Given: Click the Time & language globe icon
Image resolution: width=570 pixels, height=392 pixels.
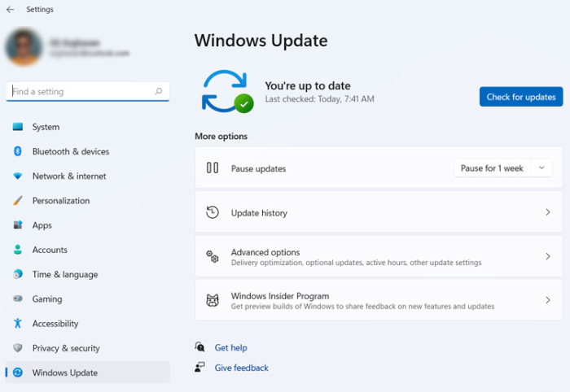Looking at the screenshot, I should click(17, 274).
